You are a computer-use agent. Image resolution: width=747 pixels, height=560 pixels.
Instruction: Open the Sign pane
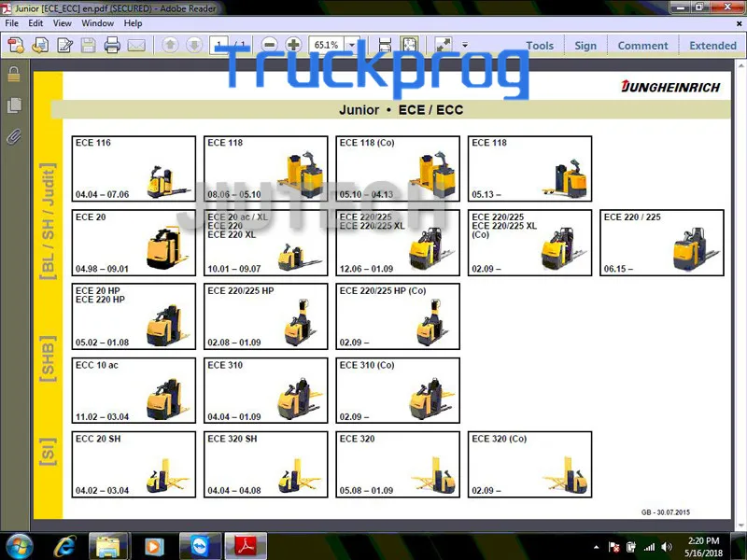click(x=585, y=46)
